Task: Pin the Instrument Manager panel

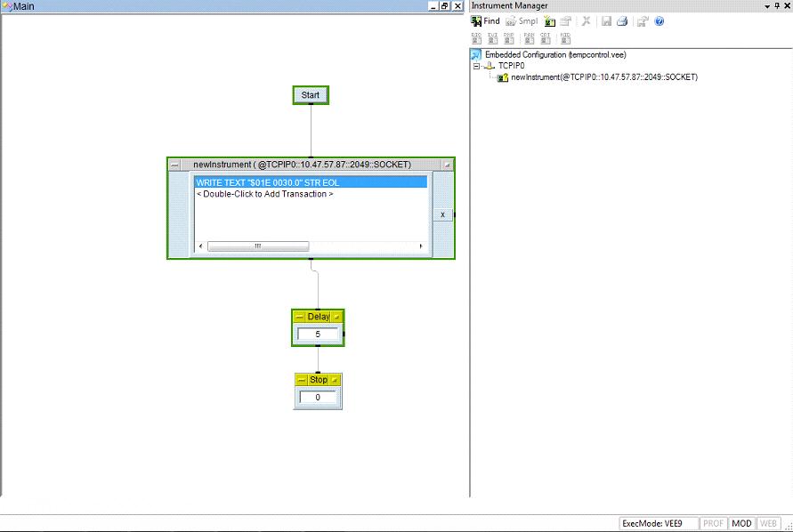Action: point(776,6)
